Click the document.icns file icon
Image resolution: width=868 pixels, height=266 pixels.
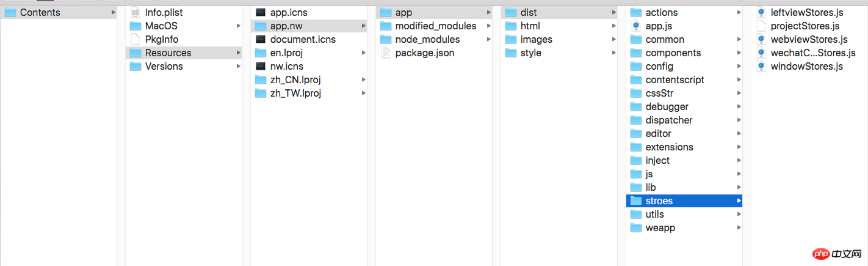(x=261, y=39)
